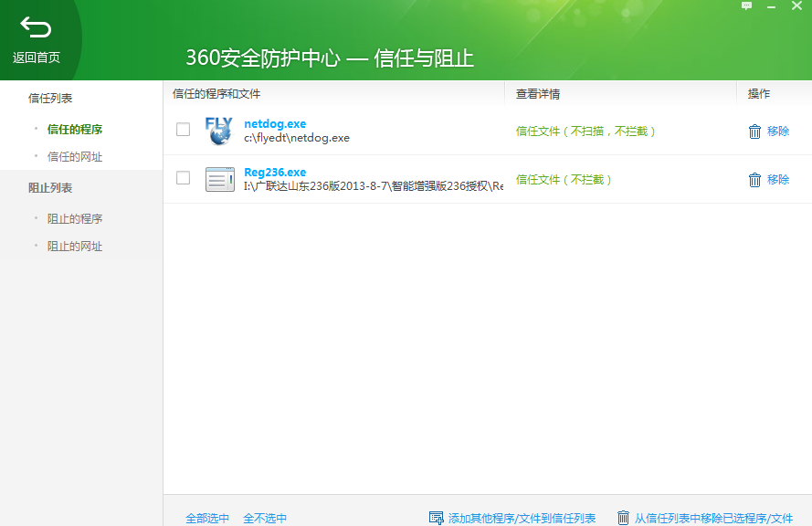Screen dimensions: 812x526
Task: Click the add-program icon in the bottom bar
Action: tap(436, 518)
